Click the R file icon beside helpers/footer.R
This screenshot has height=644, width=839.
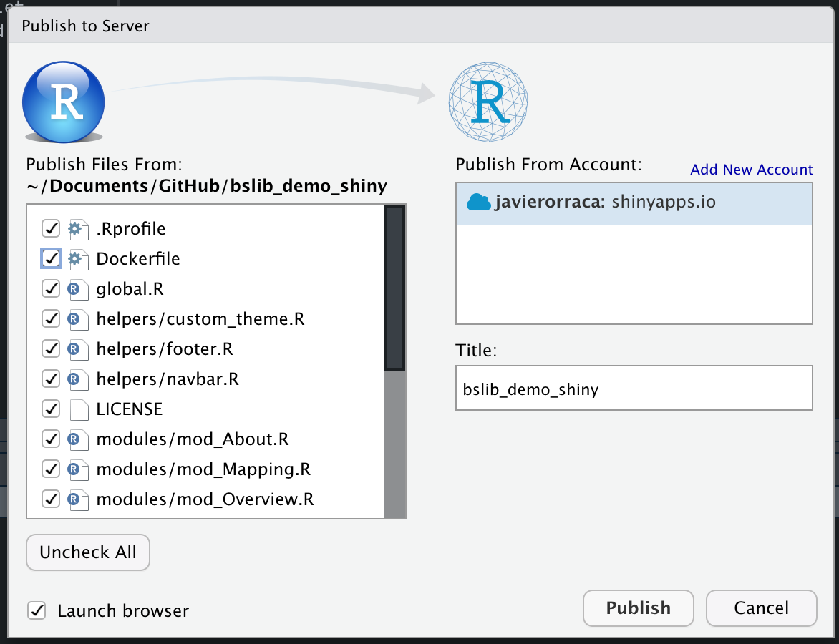78,348
